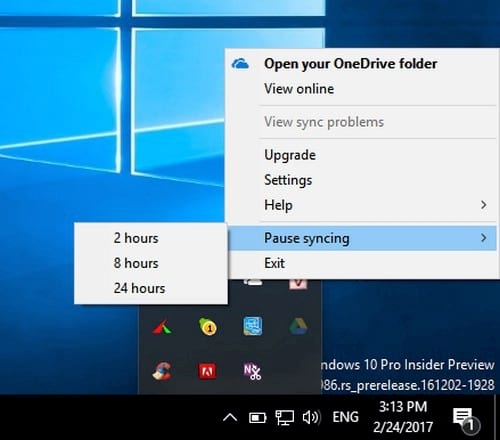500x440 pixels.
Task: Click the red Adobe tray icon
Action: point(207,371)
